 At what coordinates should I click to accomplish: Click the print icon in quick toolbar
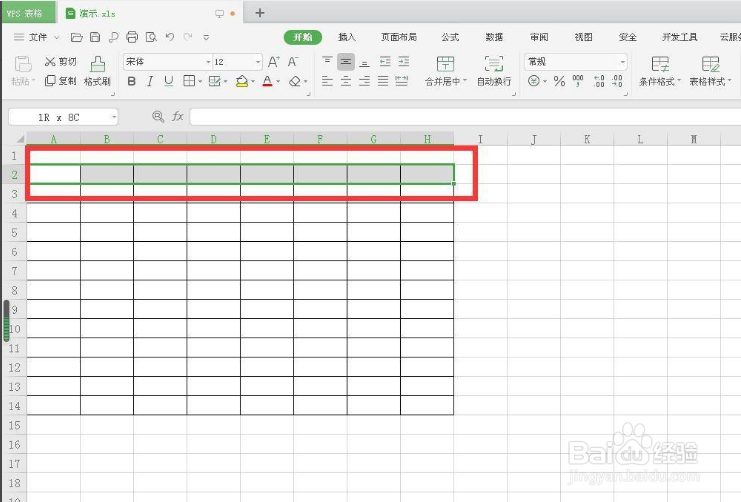click(132, 37)
